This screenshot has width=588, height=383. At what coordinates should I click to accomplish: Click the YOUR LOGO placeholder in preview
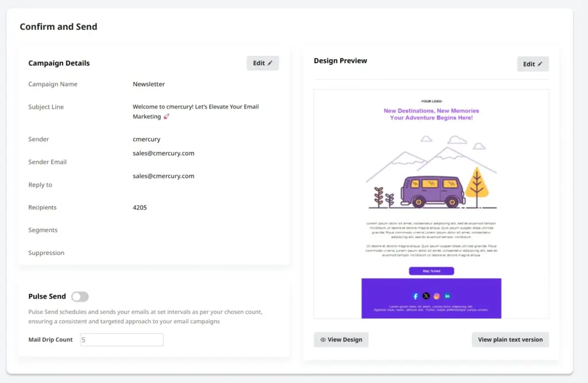tap(431, 101)
